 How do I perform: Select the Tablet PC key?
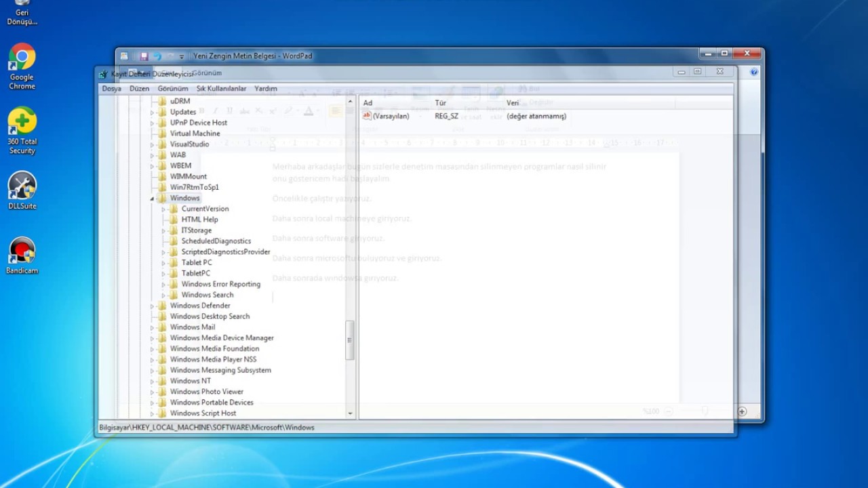coord(197,262)
